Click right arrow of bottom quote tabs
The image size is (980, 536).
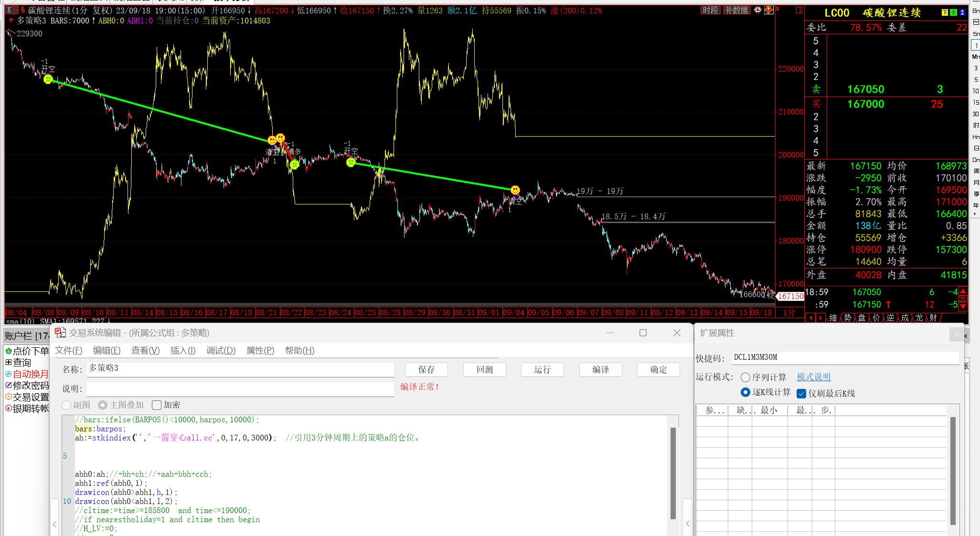820,318
